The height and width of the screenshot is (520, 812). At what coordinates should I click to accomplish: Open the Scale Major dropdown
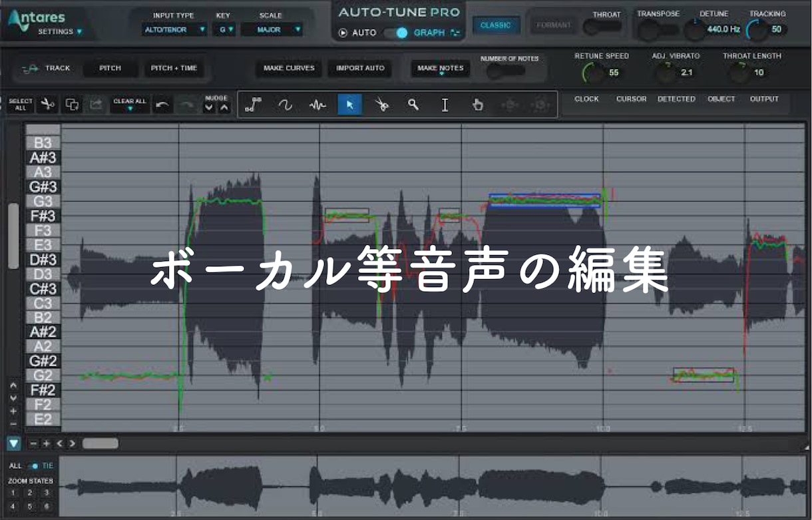coord(272,29)
